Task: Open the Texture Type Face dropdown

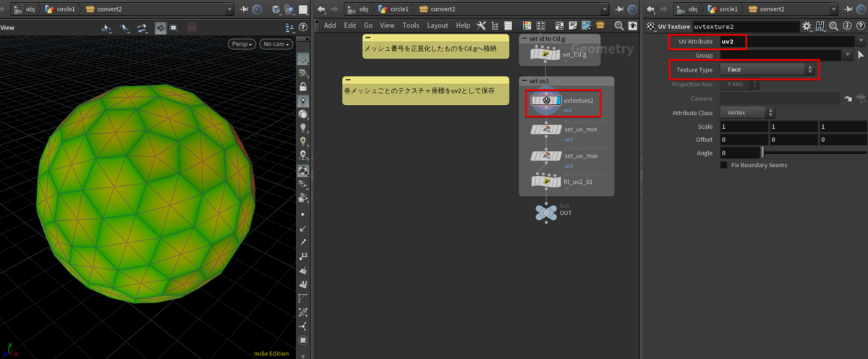Action: [767, 69]
